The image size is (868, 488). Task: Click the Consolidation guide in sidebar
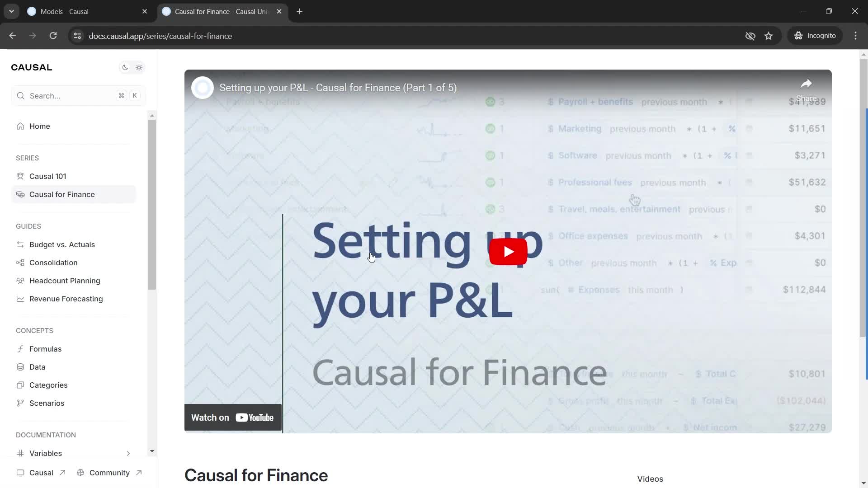click(53, 262)
